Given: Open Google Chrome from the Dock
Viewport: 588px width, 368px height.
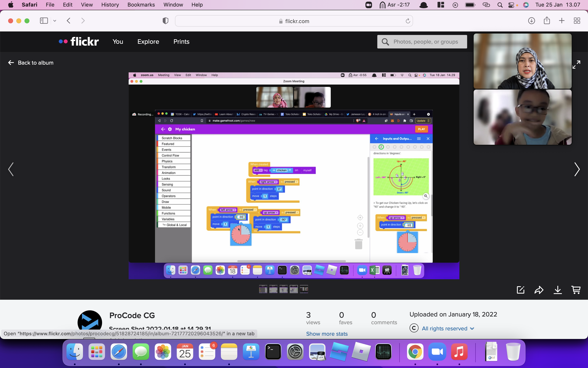Looking at the screenshot, I should pyautogui.click(x=415, y=351).
